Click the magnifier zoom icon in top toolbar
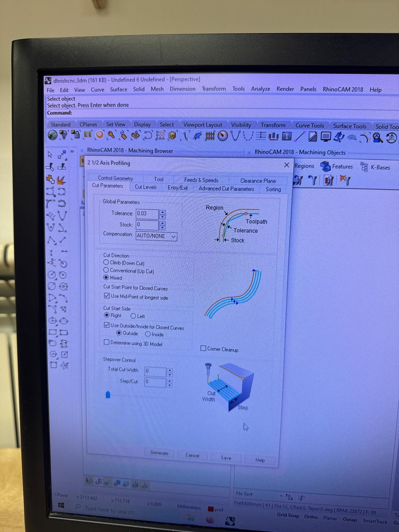The image size is (399, 532). (377, 137)
